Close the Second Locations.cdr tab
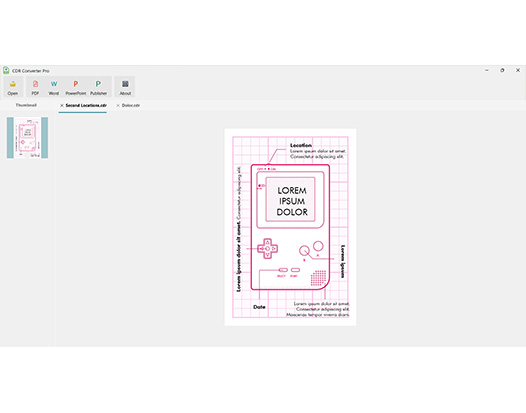Image resolution: width=526 pixels, height=413 pixels. click(x=62, y=105)
